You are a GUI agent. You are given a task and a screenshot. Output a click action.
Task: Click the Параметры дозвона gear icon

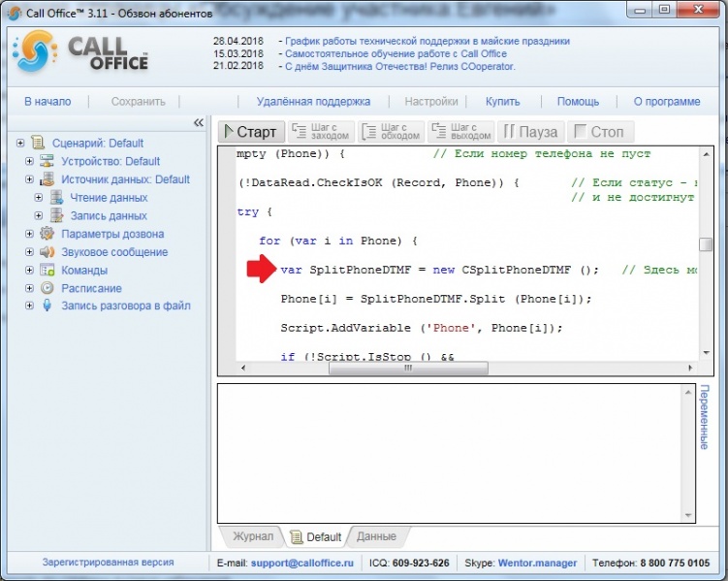click(x=47, y=234)
